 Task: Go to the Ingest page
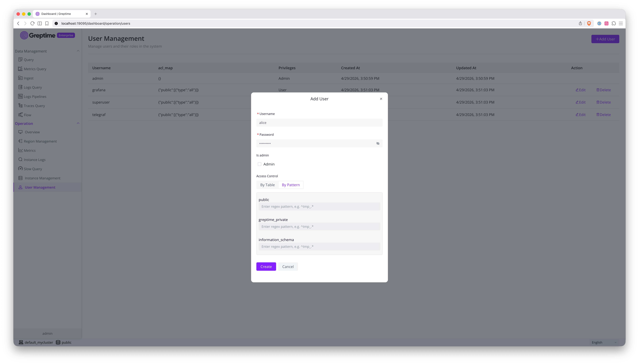(26, 78)
